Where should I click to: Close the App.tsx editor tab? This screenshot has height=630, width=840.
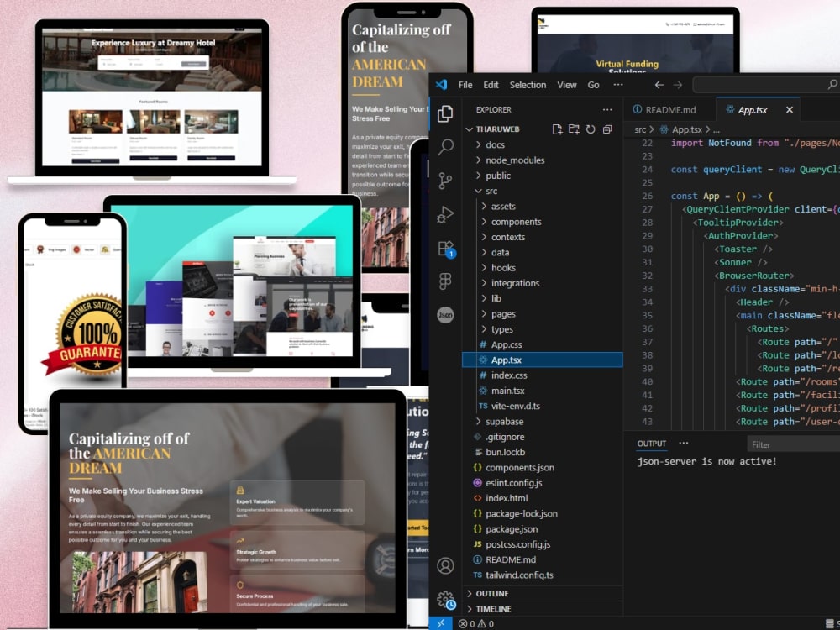click(x=789, y=109)
